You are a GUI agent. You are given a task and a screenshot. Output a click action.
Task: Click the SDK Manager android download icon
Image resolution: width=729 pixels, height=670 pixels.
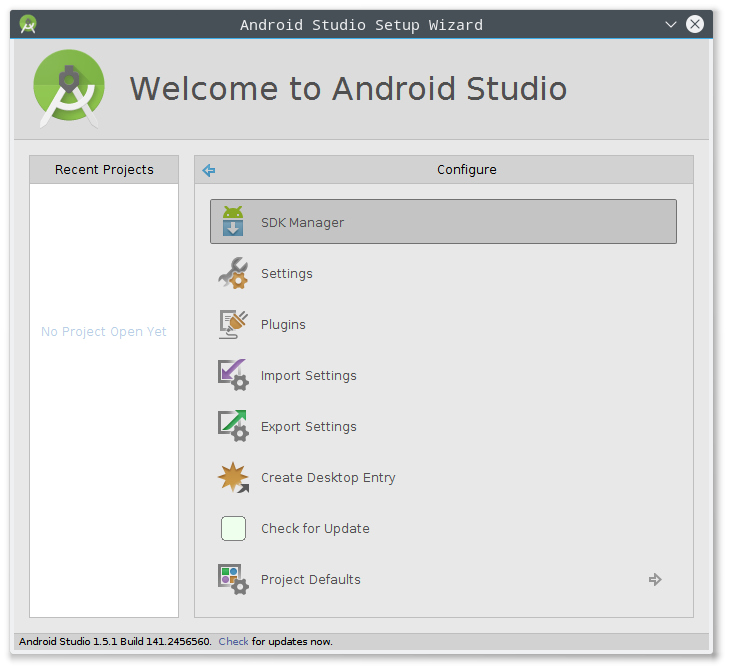(x=233, y=221)
